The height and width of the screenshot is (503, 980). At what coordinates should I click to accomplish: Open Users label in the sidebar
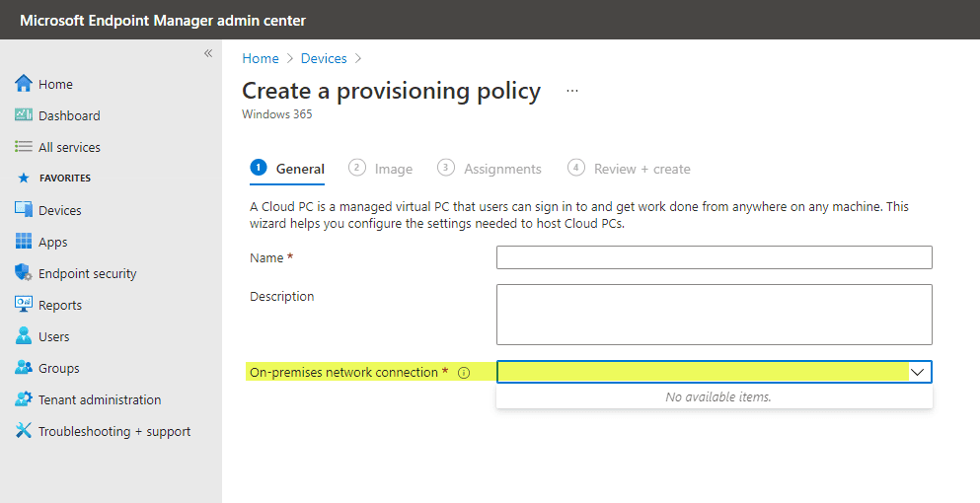pos(53,336)
